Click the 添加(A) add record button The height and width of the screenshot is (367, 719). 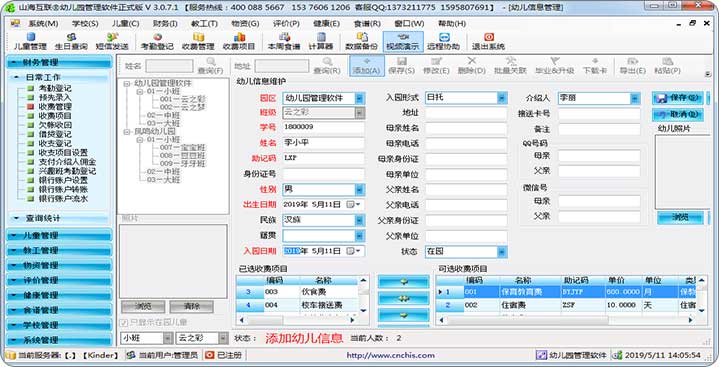(367, 66)
